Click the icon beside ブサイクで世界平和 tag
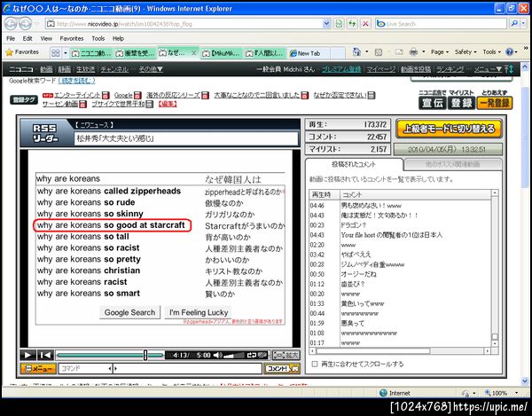 (149, 104)
